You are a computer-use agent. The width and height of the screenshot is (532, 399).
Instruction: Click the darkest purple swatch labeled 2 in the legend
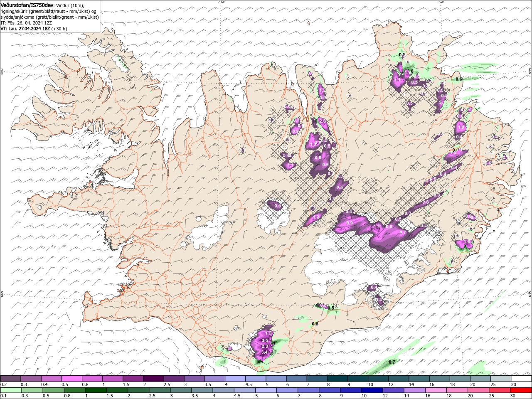pyautogui.click(x=153, y=379)
